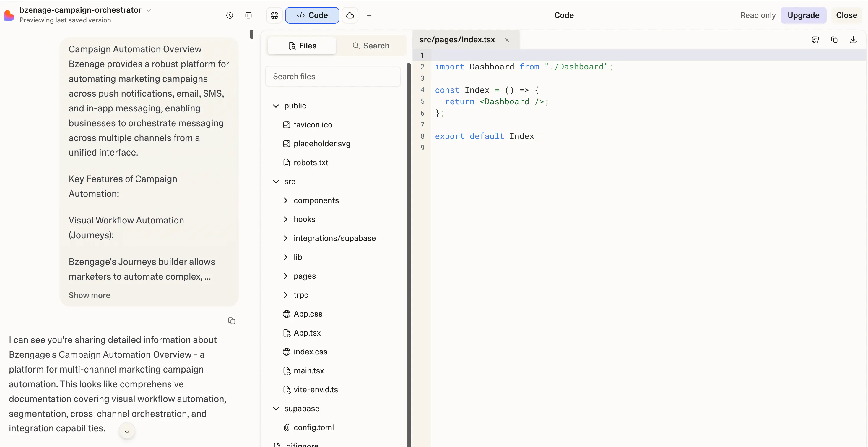Click the Search files input field

click(333, 77)
